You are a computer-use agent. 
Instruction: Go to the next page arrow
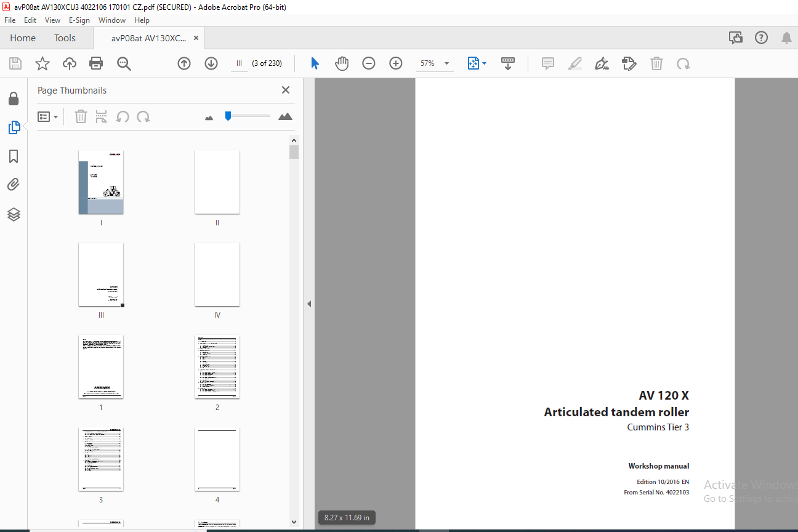coord(211,63)
